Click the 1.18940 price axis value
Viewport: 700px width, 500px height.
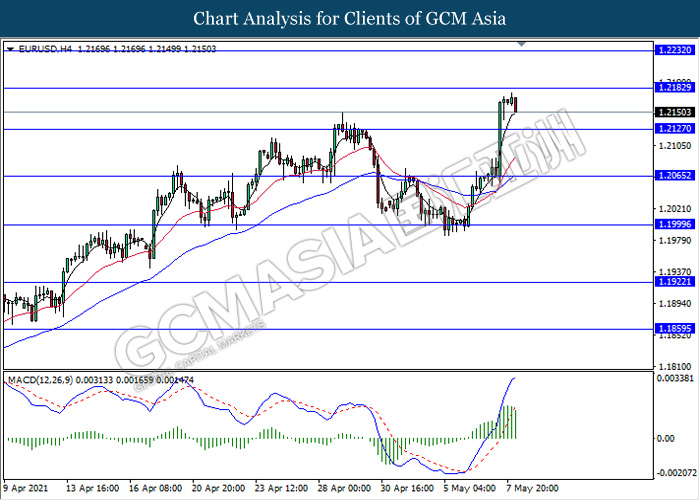click(675, 304)
